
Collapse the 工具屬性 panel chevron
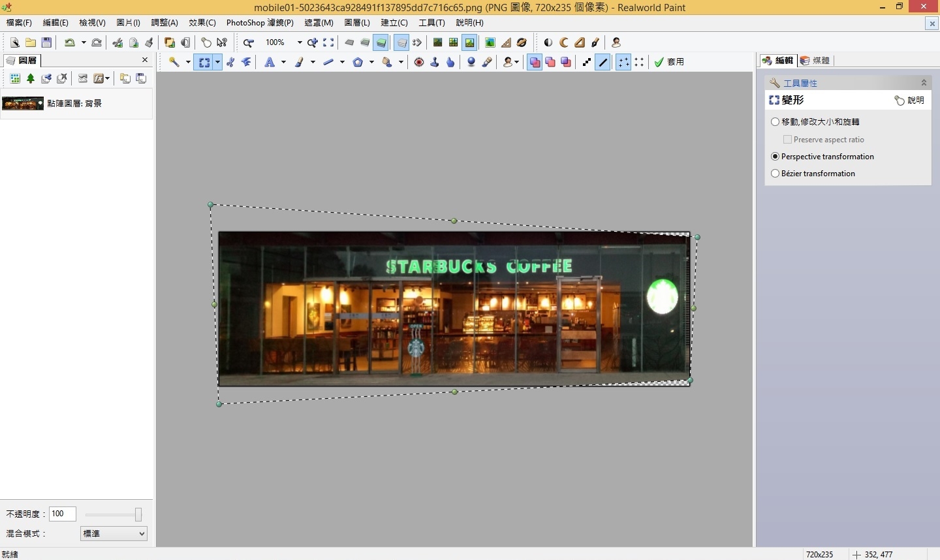coord(924,83)
